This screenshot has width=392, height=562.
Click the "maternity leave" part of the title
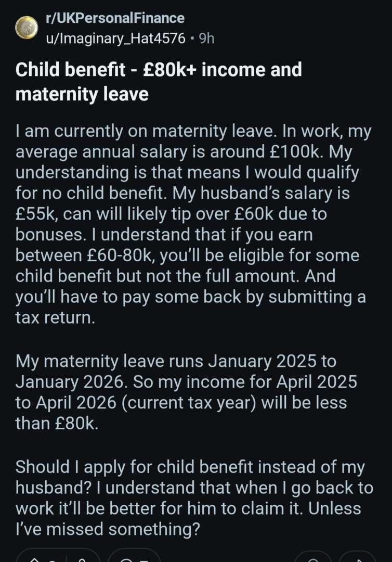pos(82,94)
